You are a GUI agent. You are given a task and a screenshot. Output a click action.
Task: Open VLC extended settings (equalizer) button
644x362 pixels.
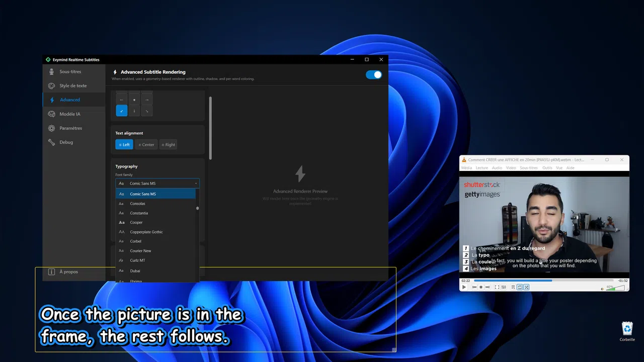(504, 287)
